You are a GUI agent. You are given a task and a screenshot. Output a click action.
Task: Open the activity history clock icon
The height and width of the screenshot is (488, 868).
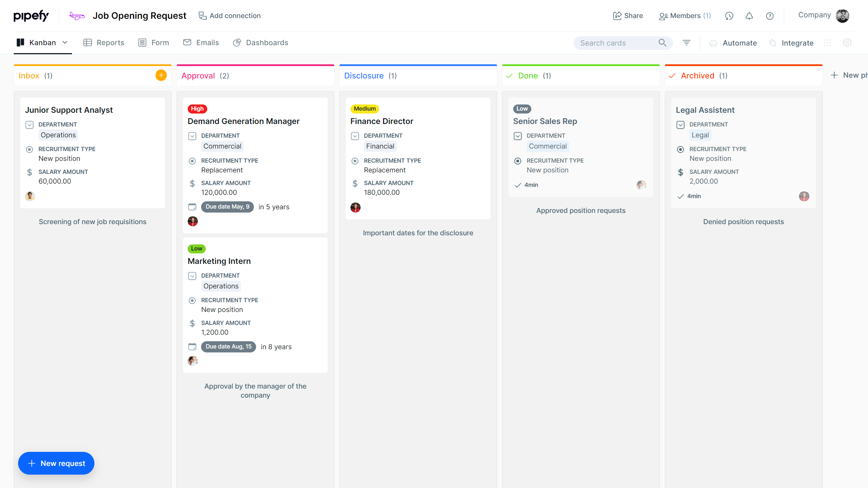point(729,16)
